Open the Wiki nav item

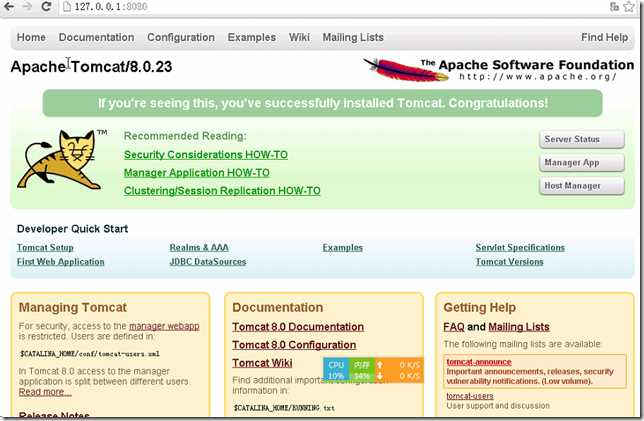point(299,37)
